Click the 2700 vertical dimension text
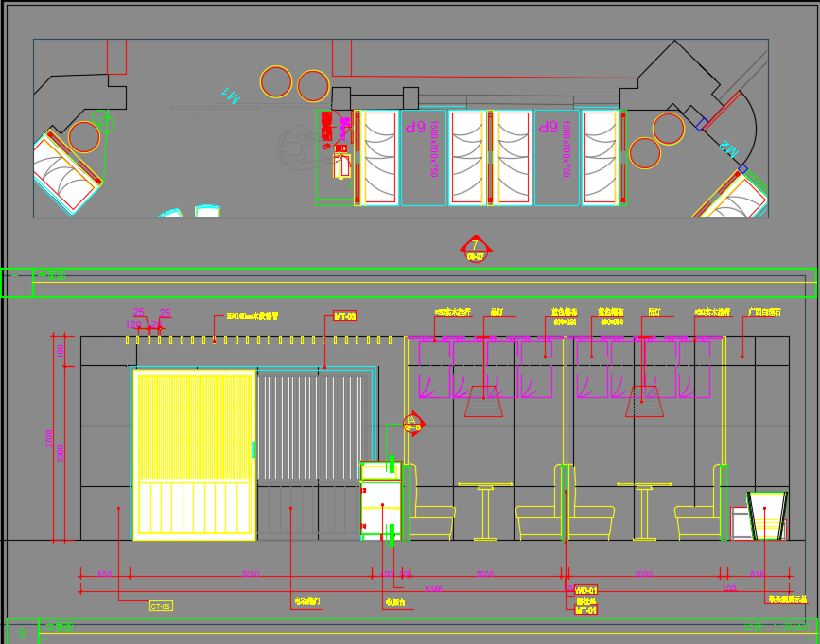Screen dimensions: 820x644 49,439
